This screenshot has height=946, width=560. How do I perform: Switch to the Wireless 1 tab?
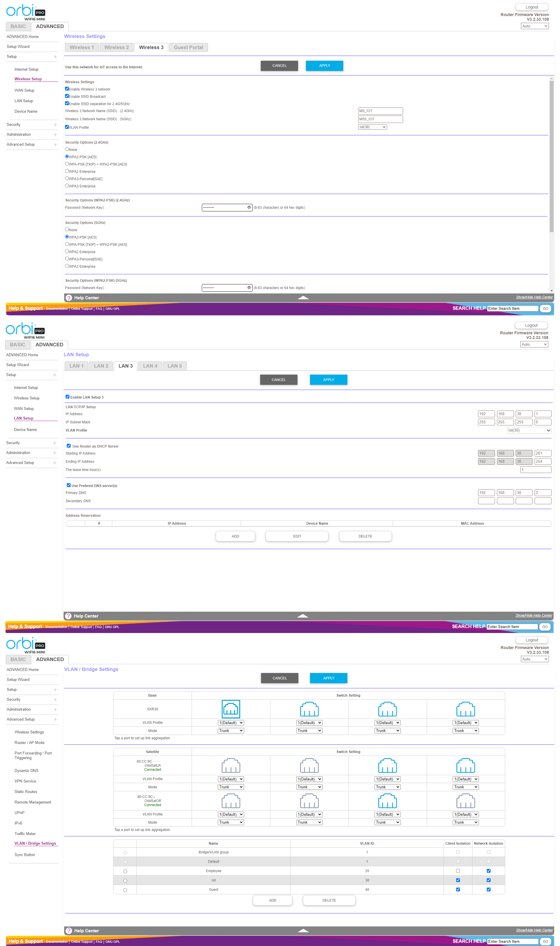point(81,47)
